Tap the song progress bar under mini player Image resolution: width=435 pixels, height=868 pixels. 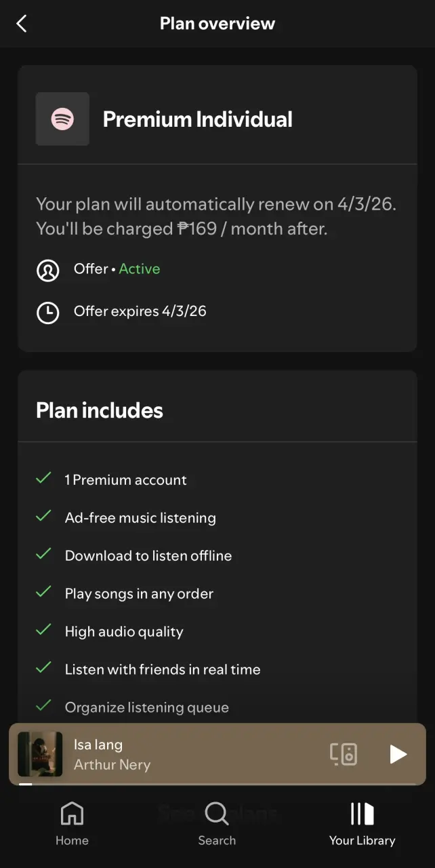217,784
